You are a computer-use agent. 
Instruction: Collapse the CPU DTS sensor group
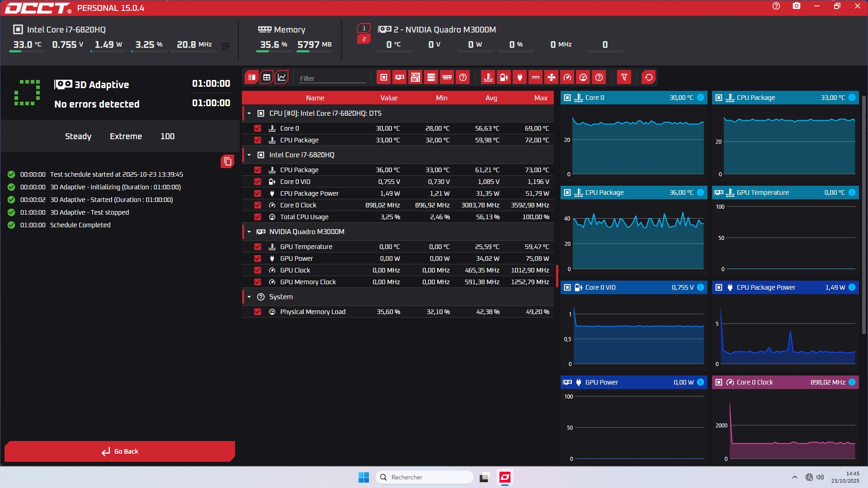(x=249, y=113)
